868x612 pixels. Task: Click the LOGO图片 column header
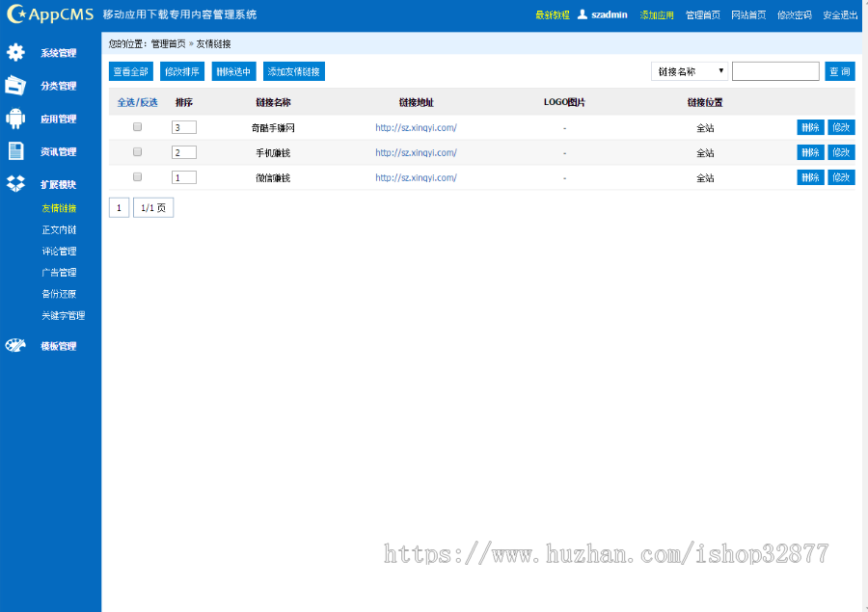pyautogui.click(x=564, y=102)
